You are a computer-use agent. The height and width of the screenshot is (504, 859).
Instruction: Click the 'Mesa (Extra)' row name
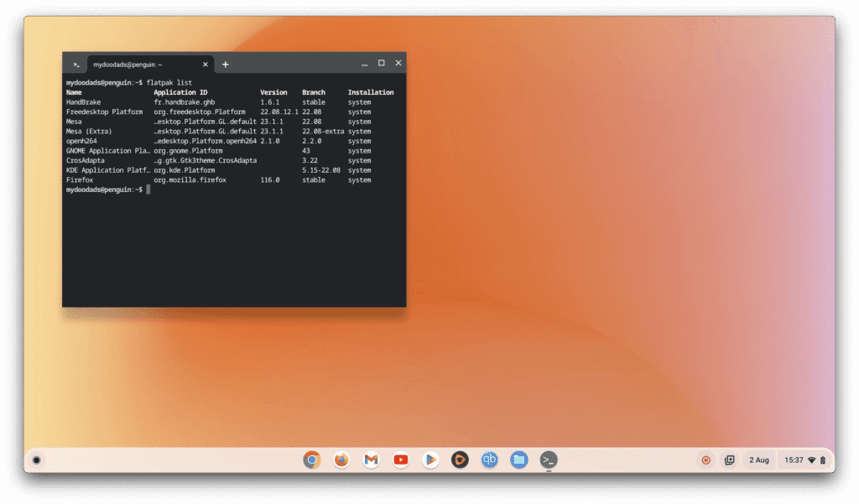(89, 132)
